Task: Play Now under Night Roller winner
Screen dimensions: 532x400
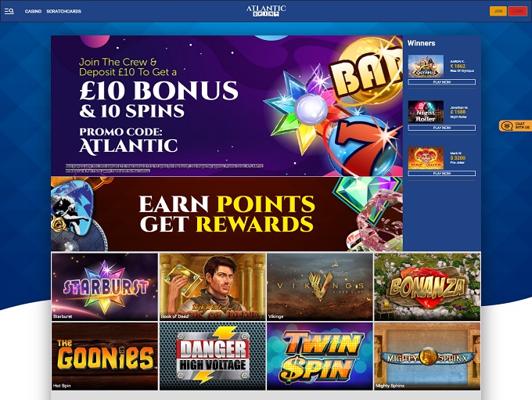Action: [442, 128]
